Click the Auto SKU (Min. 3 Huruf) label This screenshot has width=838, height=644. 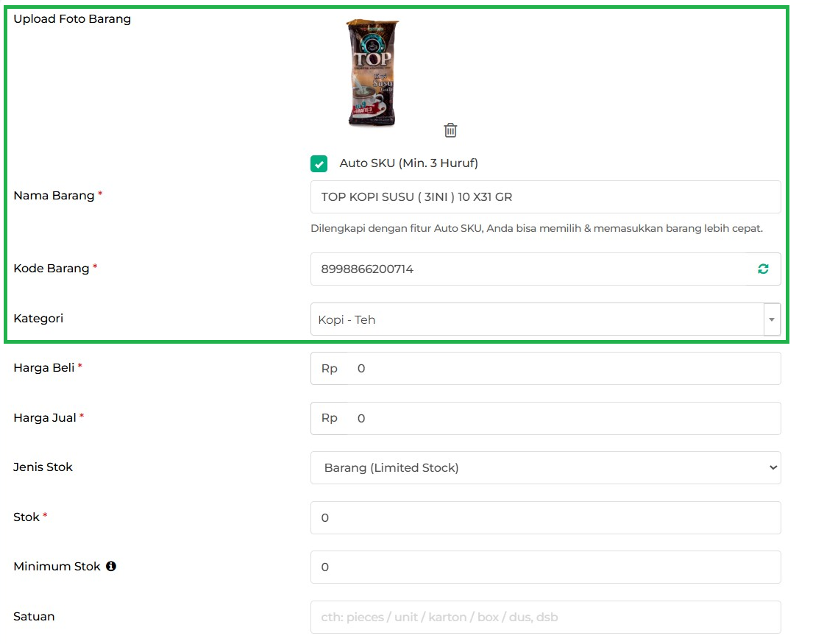pos(409,163)
